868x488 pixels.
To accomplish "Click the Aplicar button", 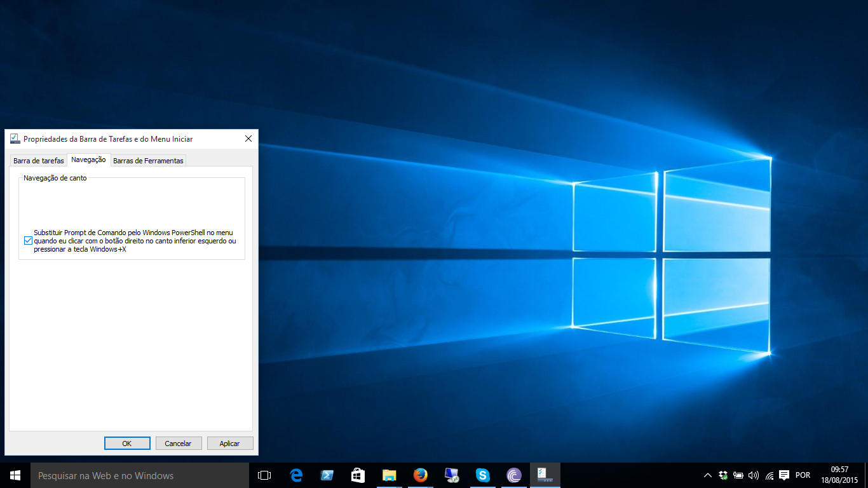I will click(229, 444).
